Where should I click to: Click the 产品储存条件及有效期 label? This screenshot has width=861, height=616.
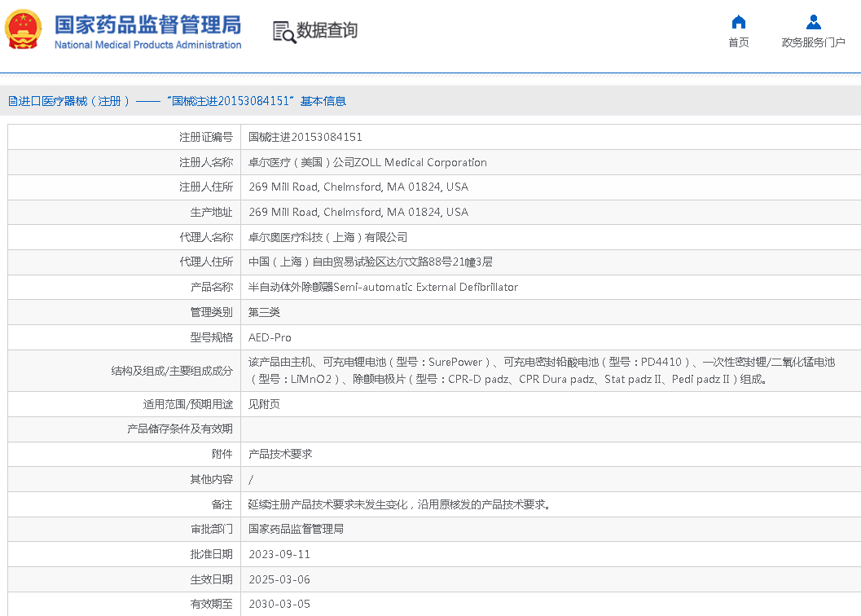[179, 429]
